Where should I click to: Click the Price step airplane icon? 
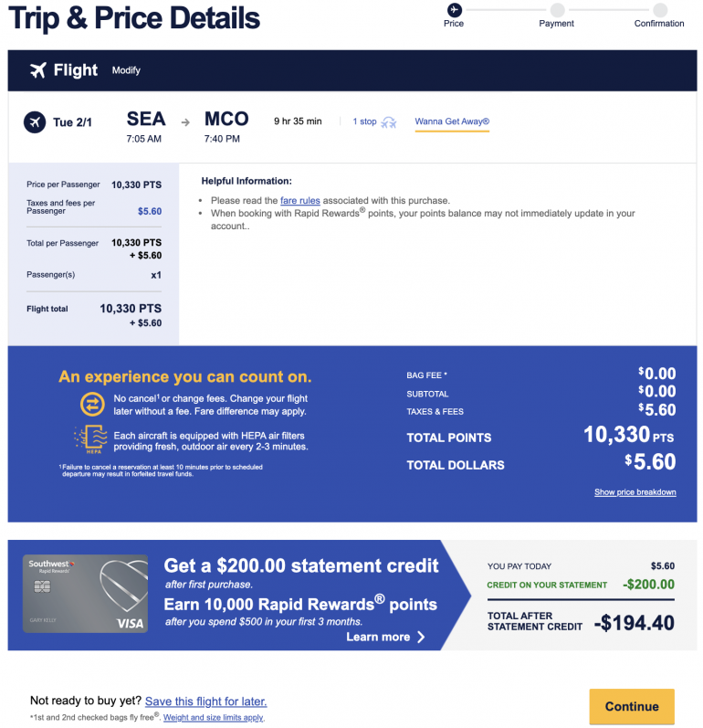[454, 9]
